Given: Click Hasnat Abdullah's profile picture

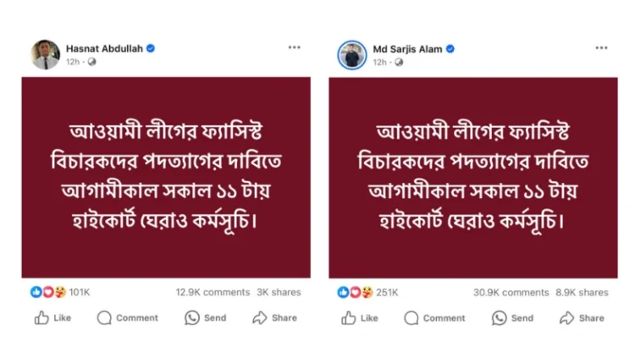Looking at the screenshot, I should click(46, 54).
